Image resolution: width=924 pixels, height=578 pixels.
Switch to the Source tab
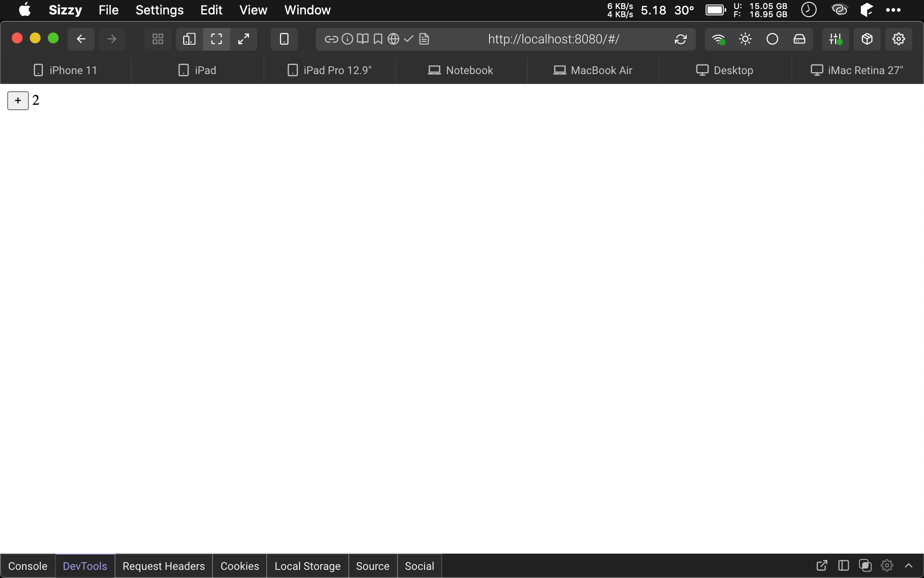tap(373, 566)
